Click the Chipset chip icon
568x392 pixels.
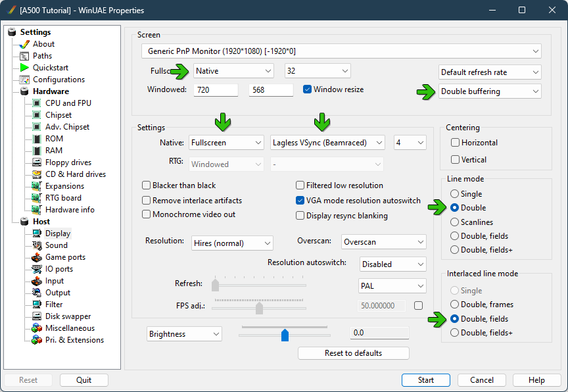[37, 115]
